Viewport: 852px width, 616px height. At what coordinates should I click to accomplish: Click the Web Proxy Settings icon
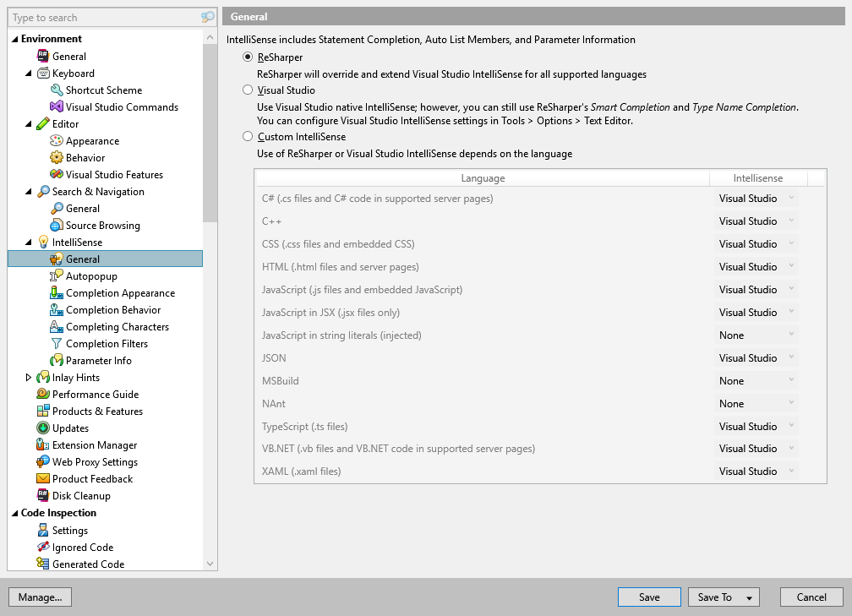click(x=43, y=462)
